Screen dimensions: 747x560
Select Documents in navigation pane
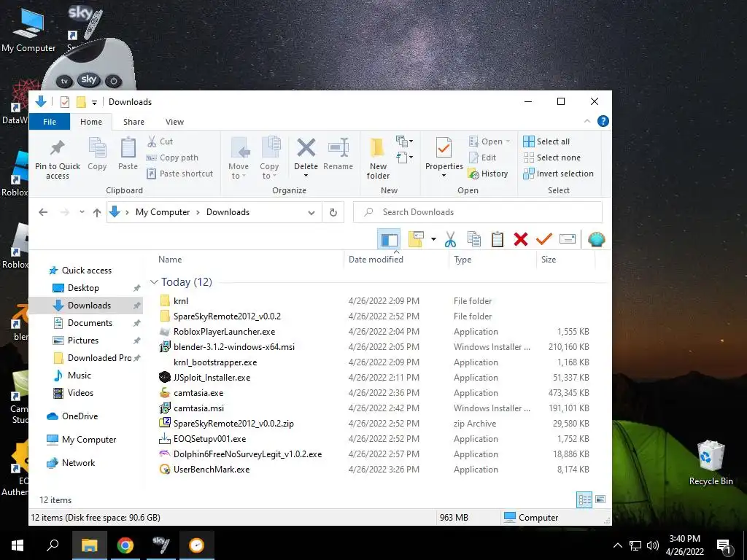pyautogui.click(x=90, y=323)
